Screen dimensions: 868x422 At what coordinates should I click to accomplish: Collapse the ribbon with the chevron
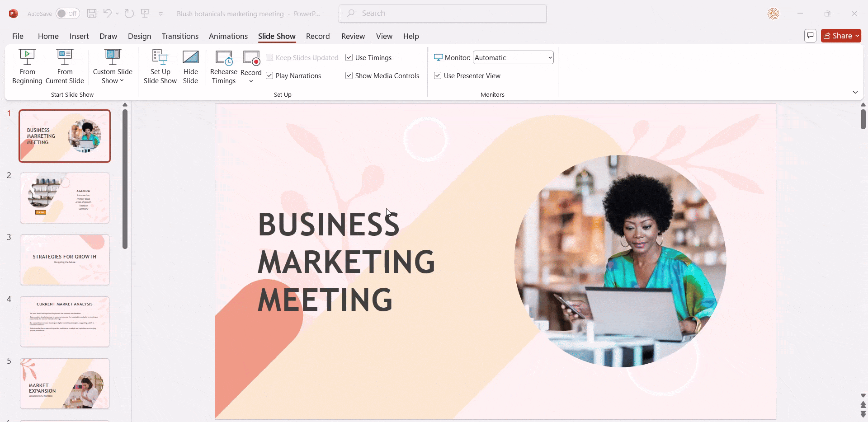click(855, 92)
